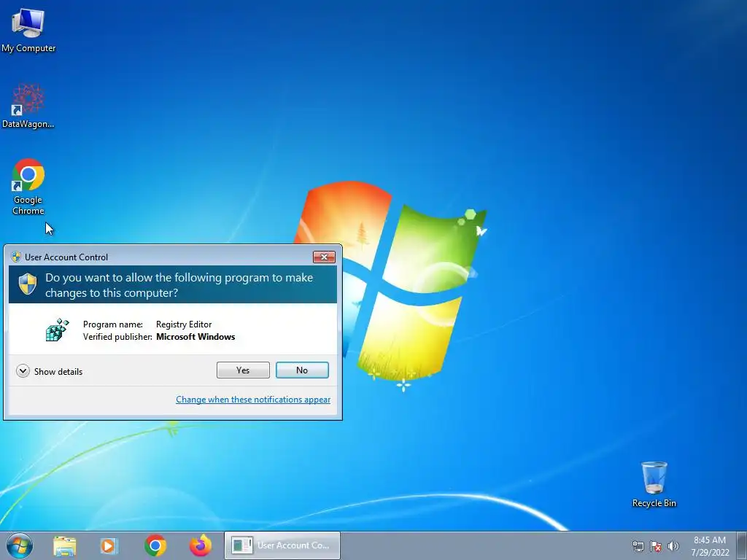Launch Windows Media Player from taskbar

(109, 545)
